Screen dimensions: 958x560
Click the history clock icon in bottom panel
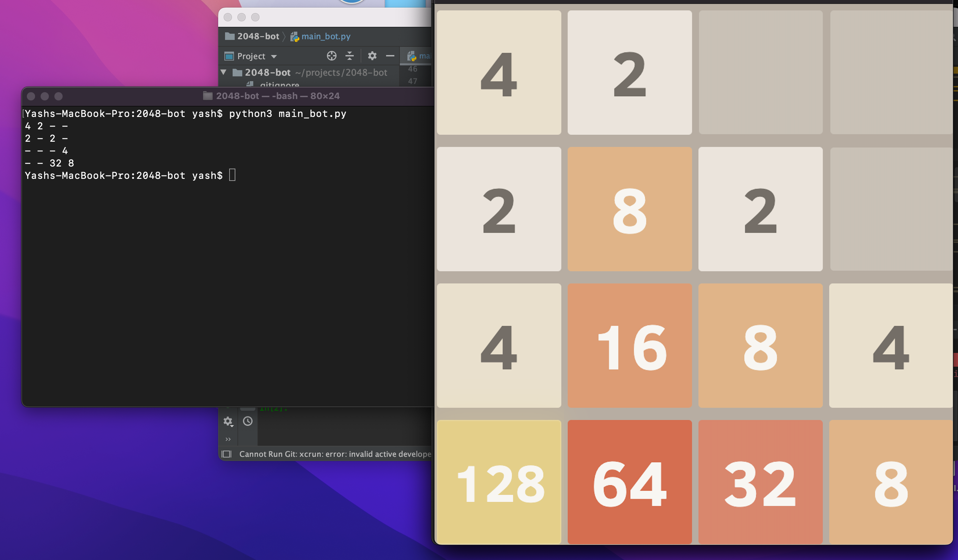coord(248,421)
